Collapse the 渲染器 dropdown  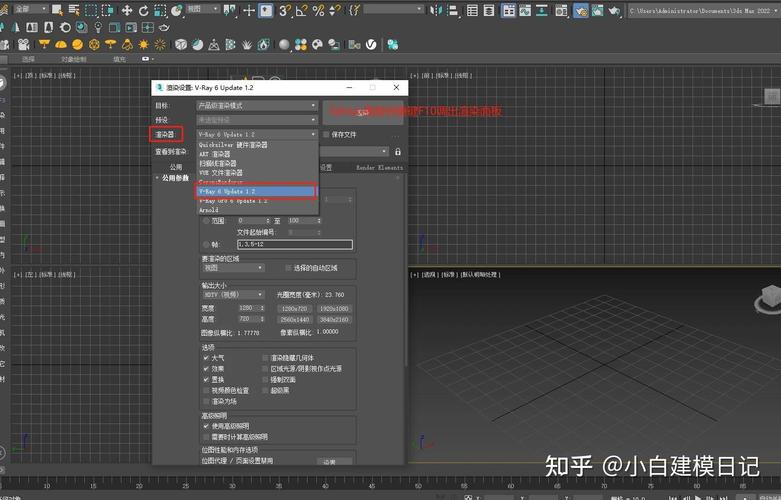(x=257, y=134)
